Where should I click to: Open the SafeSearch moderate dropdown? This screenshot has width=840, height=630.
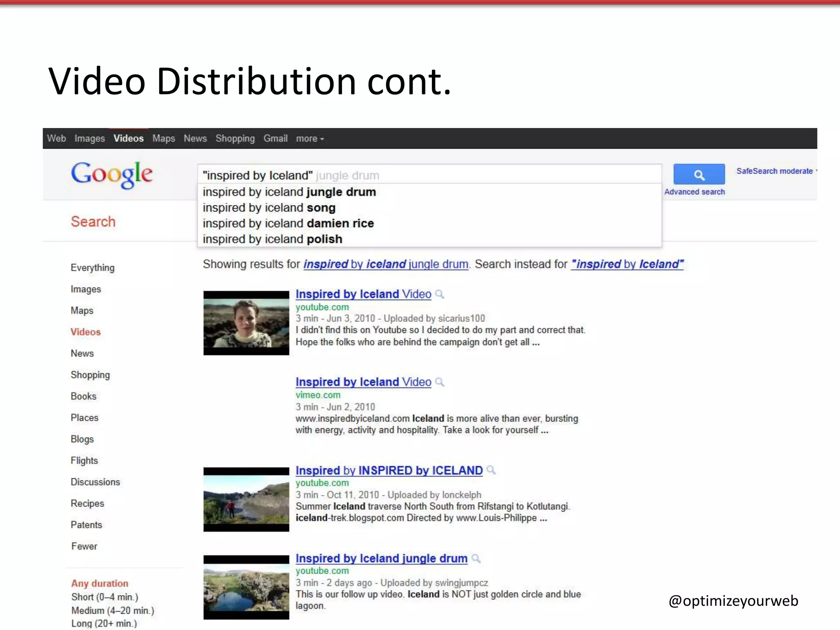coord(776,171)
